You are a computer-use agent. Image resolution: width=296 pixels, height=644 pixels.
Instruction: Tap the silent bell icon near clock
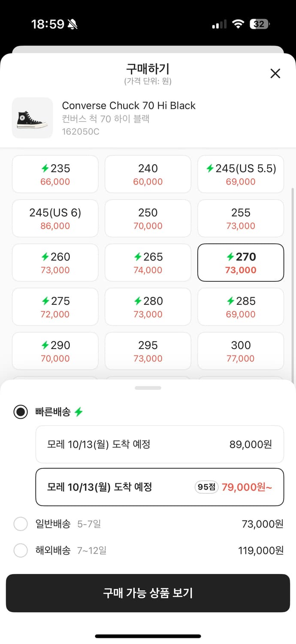coord(72,24)
